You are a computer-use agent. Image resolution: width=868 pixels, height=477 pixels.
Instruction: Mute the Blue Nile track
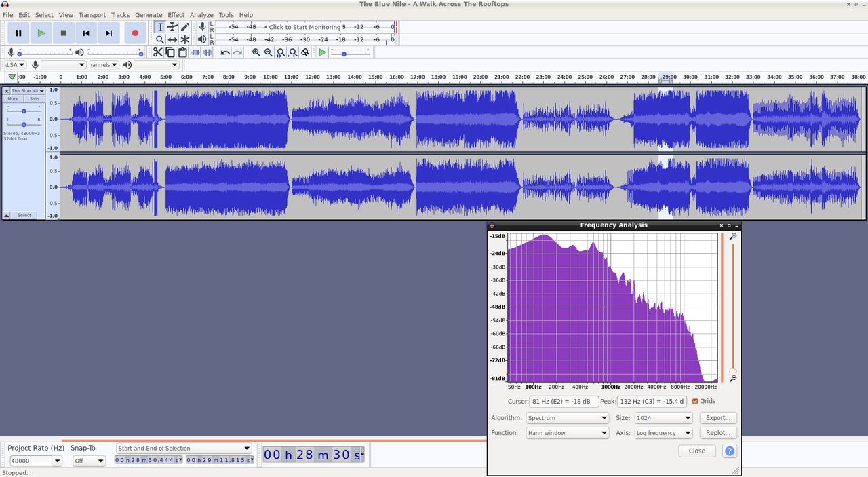(x=13, y=99)
